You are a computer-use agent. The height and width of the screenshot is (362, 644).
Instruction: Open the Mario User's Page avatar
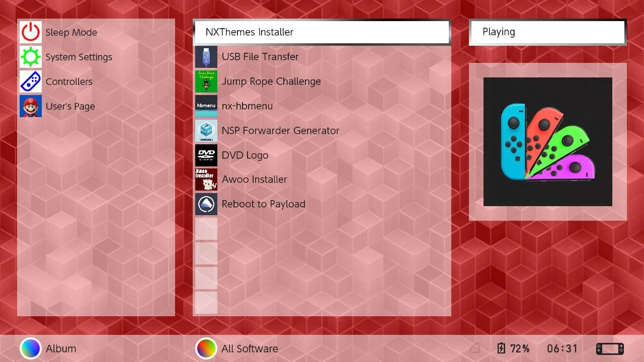tap(31, 106)
